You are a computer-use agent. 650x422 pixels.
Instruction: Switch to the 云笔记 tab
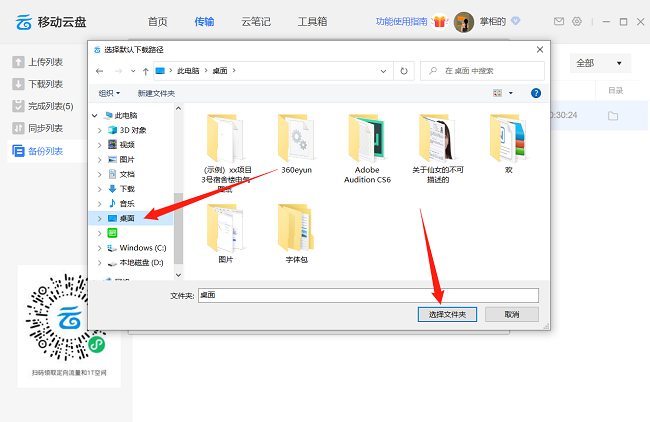pyautogui.click(x=256, y=21)
